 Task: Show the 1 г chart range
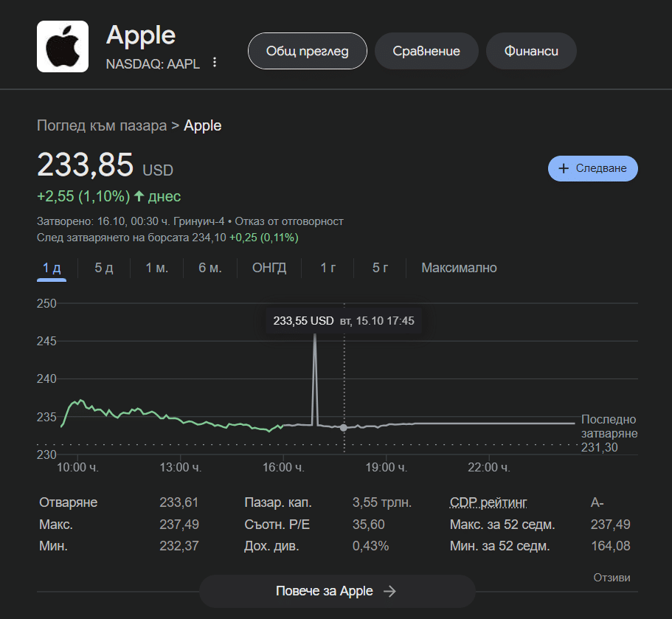tap(328, 268)
